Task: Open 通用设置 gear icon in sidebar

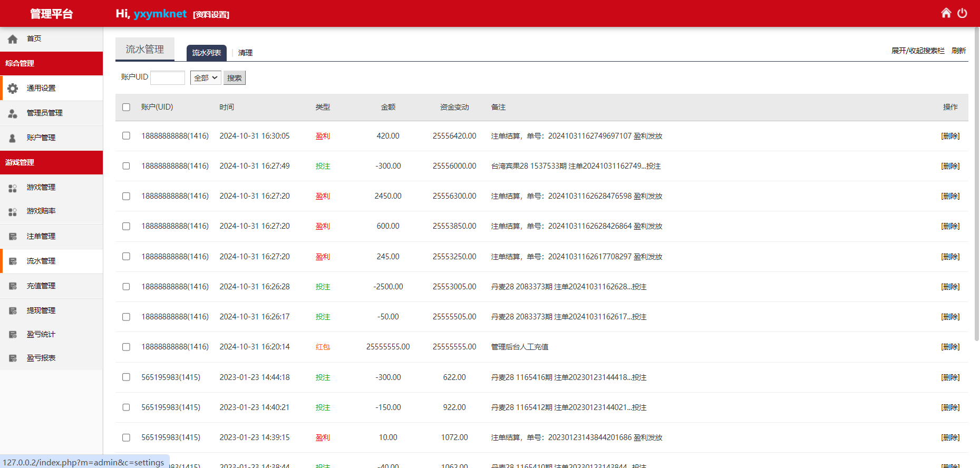Action: click(13, 88)
